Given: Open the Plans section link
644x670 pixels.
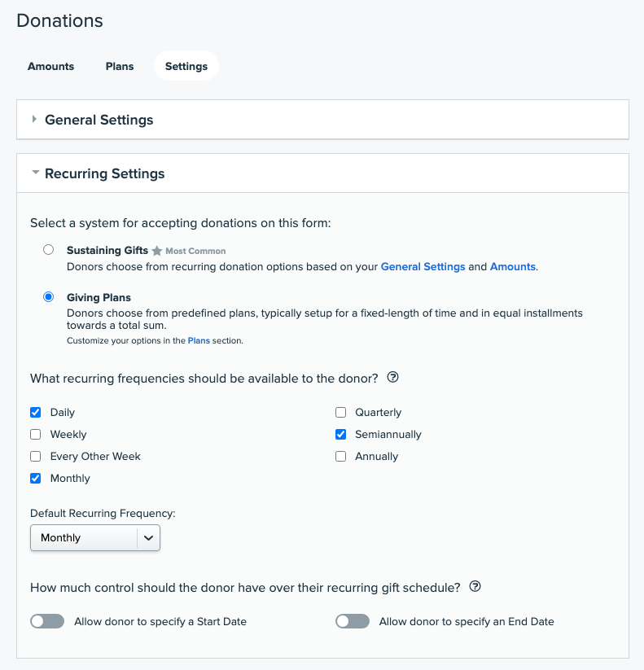Looking at the screenshot, I should coord(199,340).
